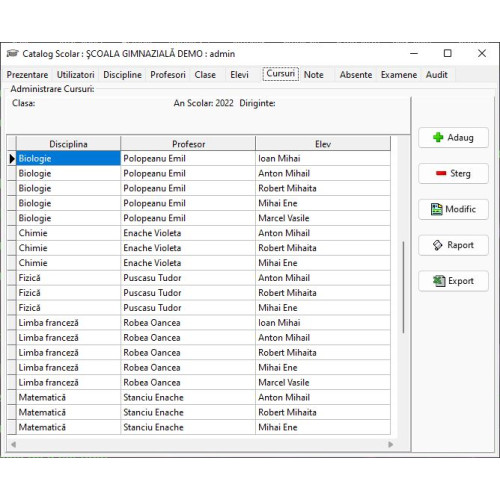Click the red minus Sterg icon
The image size is (500, 500).
pyautogui.click(x=441, y=173)
